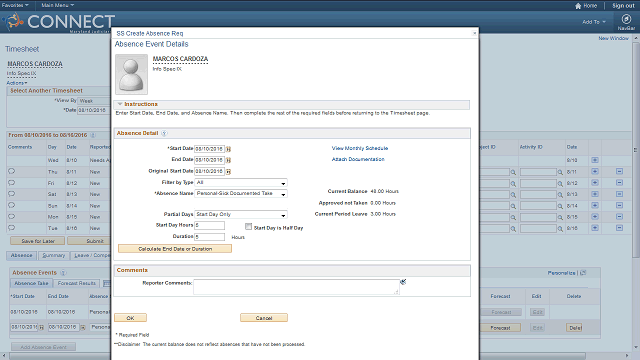This screenshot has height=360, width=640.
Task: Open the Start Date calendar picker
Action: tap(228, 149)
